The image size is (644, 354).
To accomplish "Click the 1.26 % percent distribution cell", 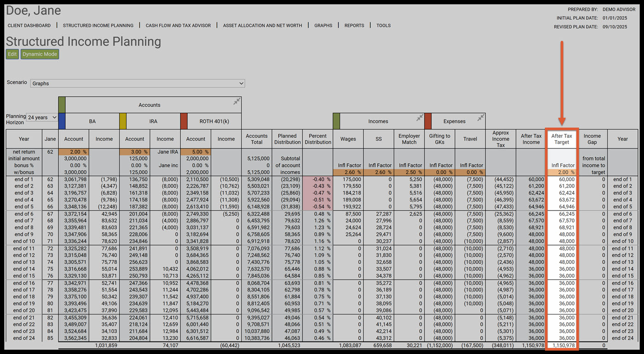I will pos(318,221).
